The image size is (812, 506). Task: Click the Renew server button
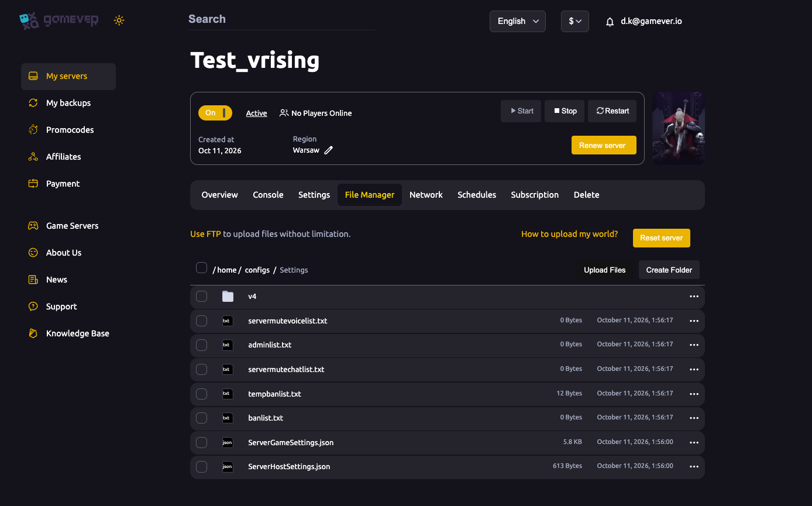604,145
